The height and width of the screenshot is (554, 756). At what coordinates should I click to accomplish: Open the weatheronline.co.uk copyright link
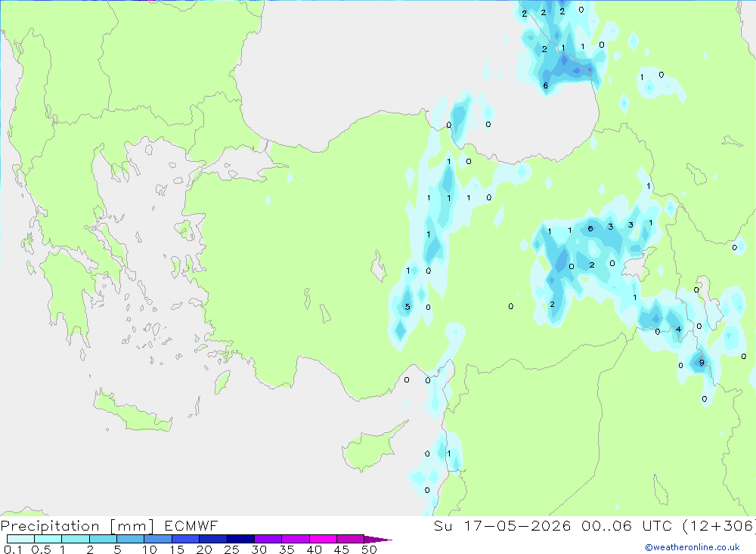[x=692, y=547]
